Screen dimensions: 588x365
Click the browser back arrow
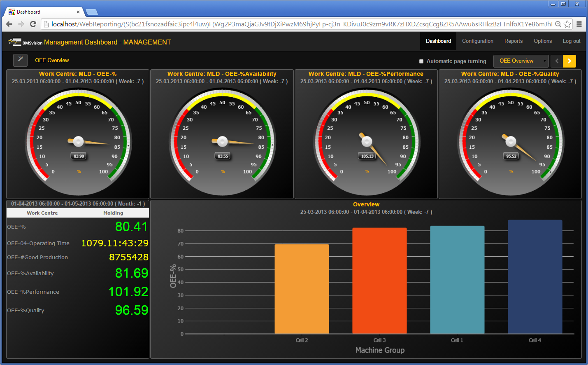pos(9,24)
